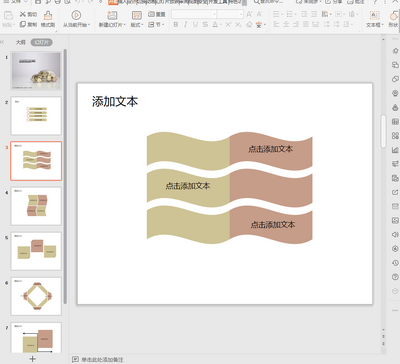Expand the numbered list dropdown arrow

pos(296,14)
